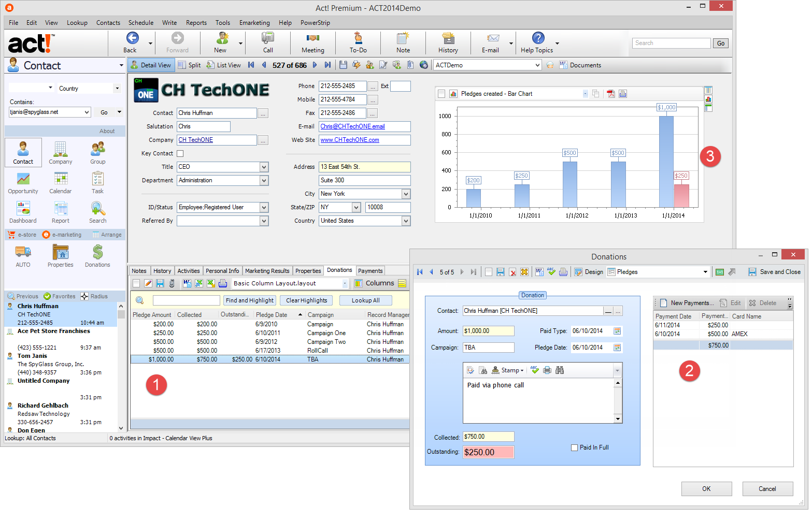Open Opportunity view in sidebar
This screenshot has height=521, width=812.
pyautogui.click(x=23, y=182)
